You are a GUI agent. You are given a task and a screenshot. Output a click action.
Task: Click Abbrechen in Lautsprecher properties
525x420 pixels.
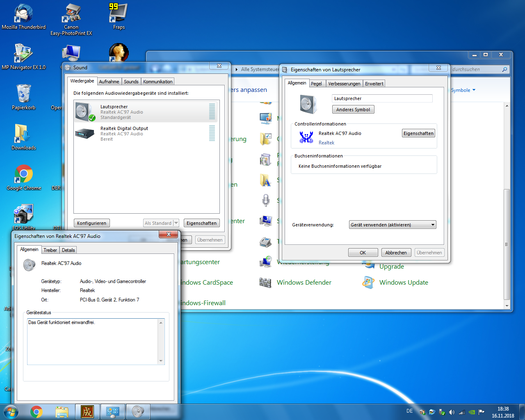(x=396, y=253)
